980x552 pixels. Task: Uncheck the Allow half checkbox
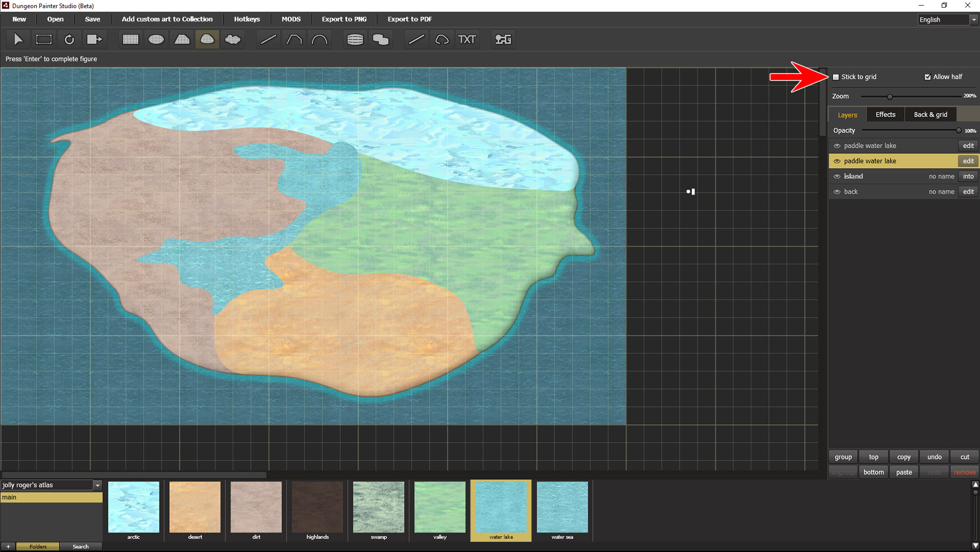coord(927,77)
